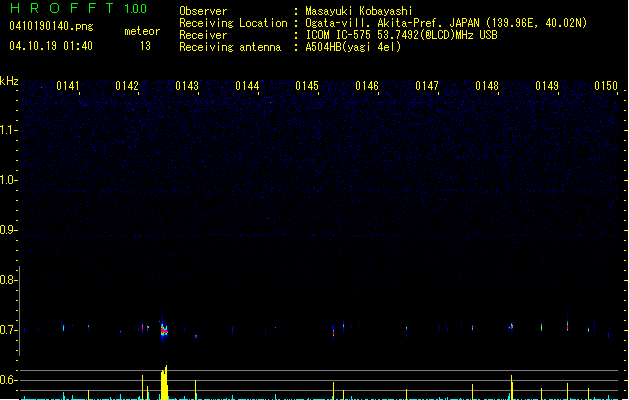This screenshot has width=629, height=400.
Task: Click the meteor count value 13
Action: tap(145, 46)
